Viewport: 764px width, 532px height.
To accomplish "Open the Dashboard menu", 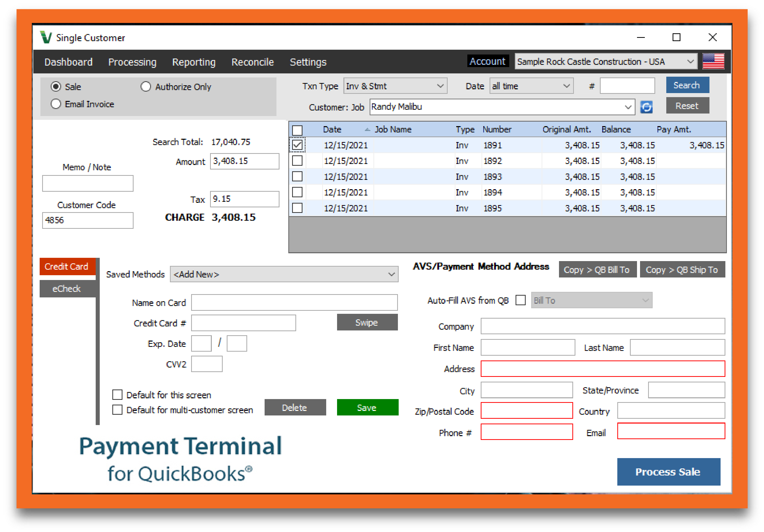I will pyautogui.click(x=68, y=62).
